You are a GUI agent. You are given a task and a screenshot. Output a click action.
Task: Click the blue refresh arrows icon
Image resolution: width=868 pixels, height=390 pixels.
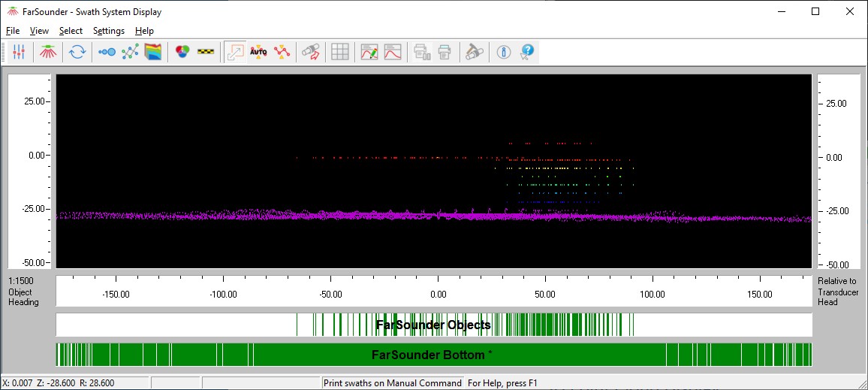(77, 52)
